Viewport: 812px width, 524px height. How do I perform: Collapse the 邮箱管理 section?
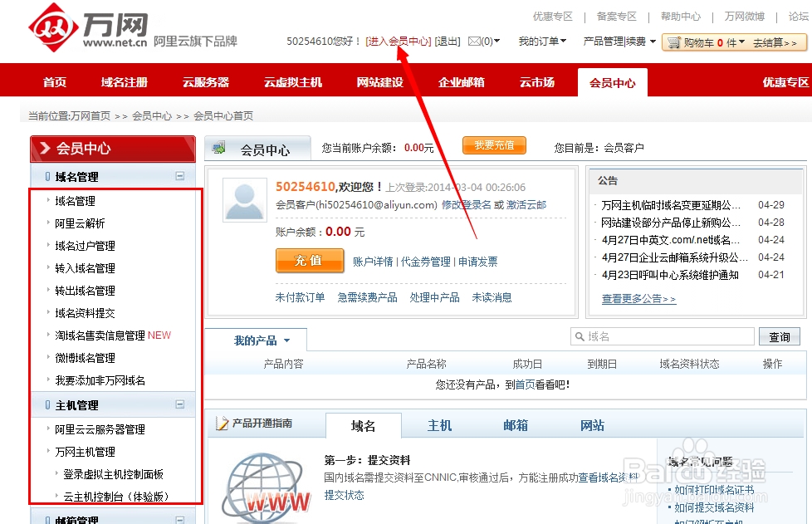click(179, 519)
